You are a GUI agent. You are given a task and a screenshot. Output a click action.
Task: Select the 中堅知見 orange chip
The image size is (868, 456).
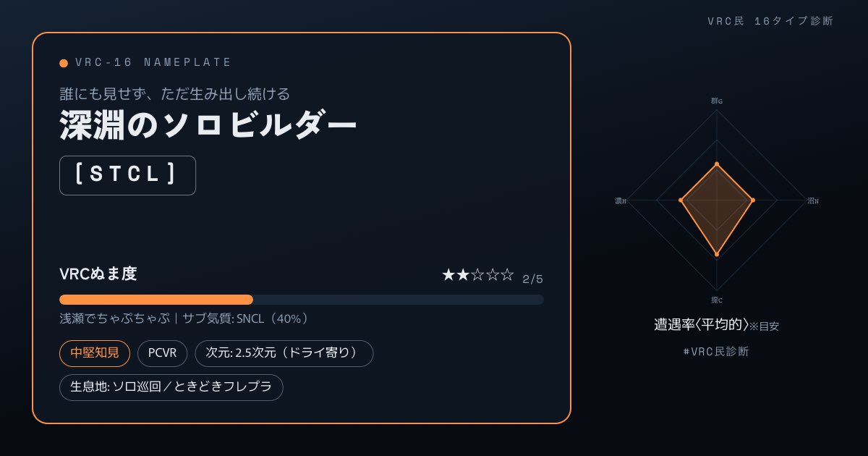pyautogui.click(x=95, y=353)
